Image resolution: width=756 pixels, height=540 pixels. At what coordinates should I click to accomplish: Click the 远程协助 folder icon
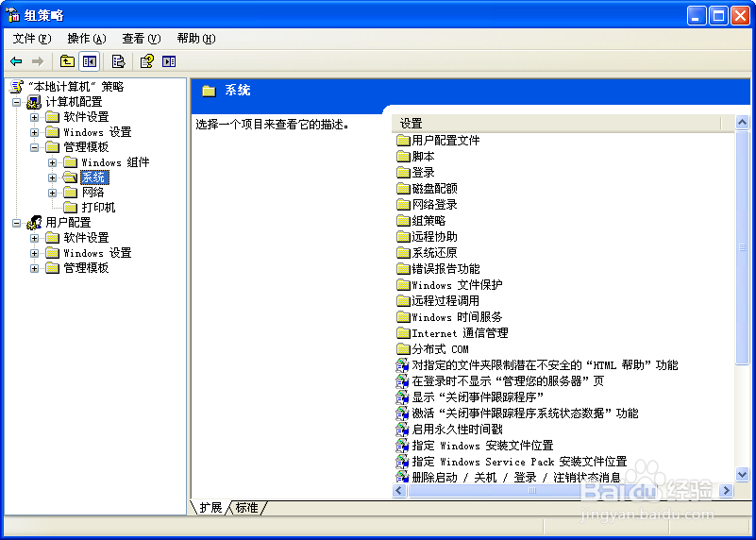click(x=403, y=237)
